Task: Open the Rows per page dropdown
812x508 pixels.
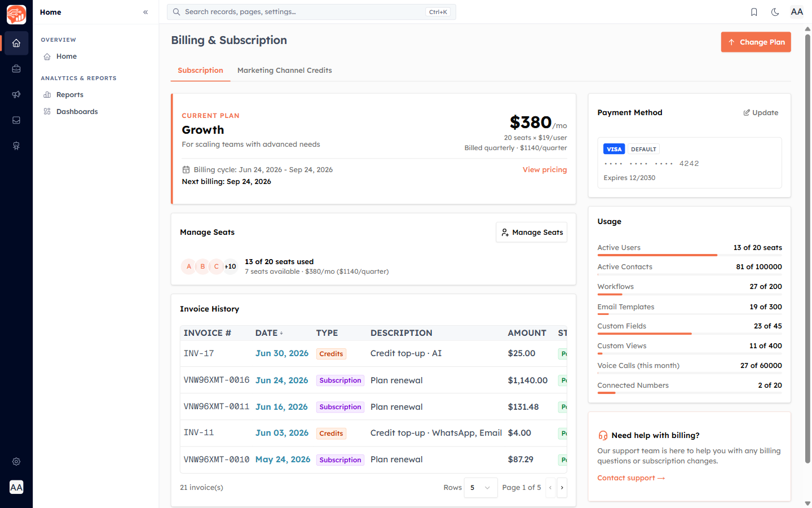Action: tap(480, 488)
